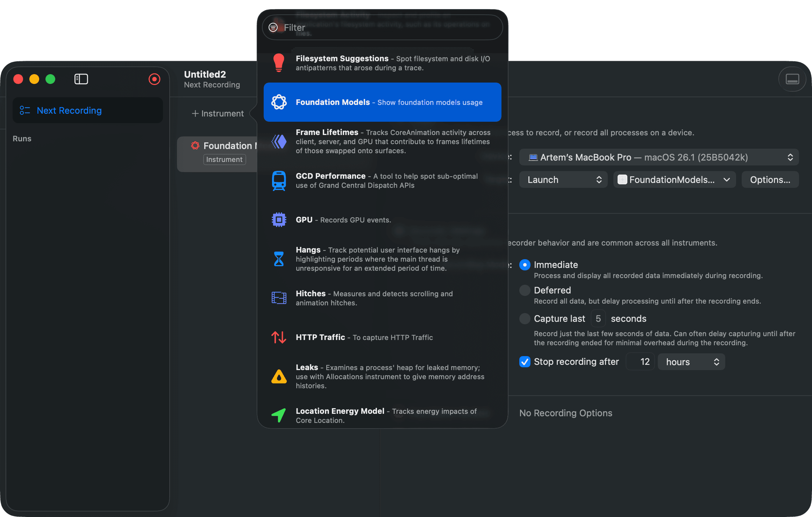
Task: Click the Filter search field
Action: coord(382,27)
